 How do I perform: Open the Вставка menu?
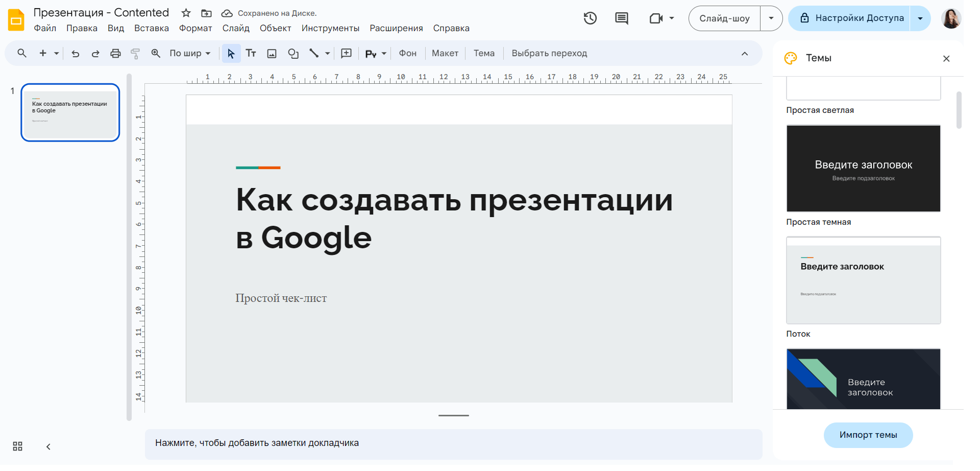pyautogui.click(x=152, y=28)
